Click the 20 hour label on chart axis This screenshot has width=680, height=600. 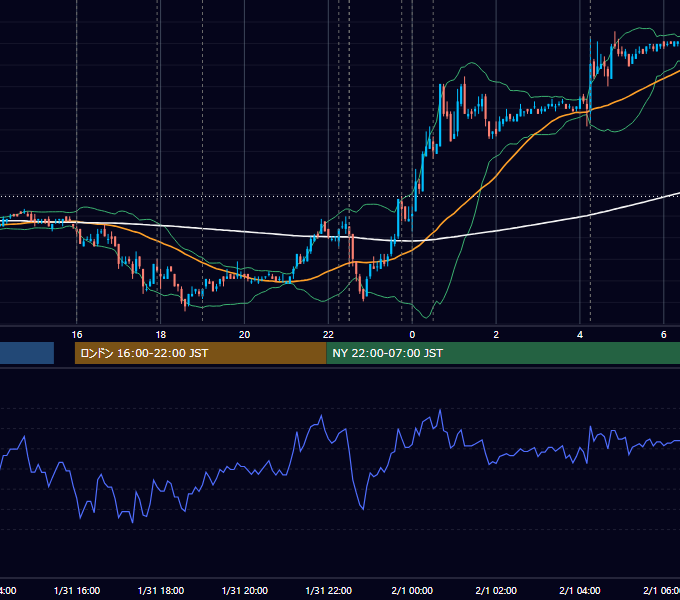pyautogui.click(x=245, y=335)
